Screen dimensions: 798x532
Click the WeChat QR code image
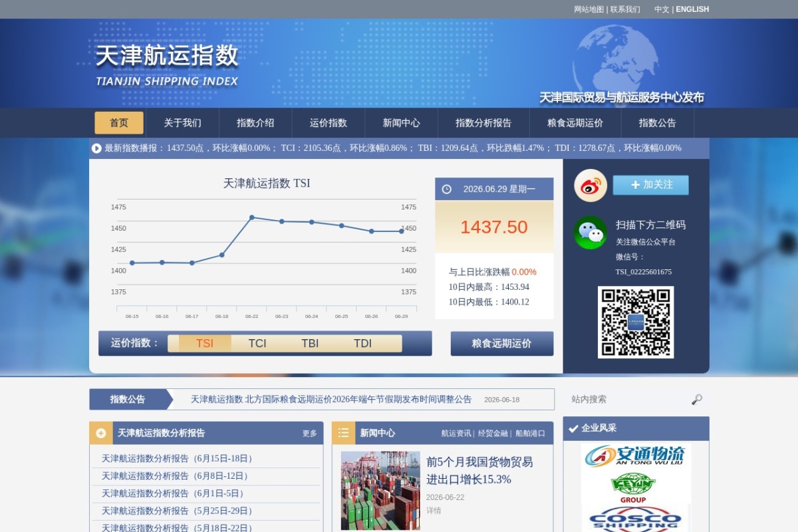[636, 323]
